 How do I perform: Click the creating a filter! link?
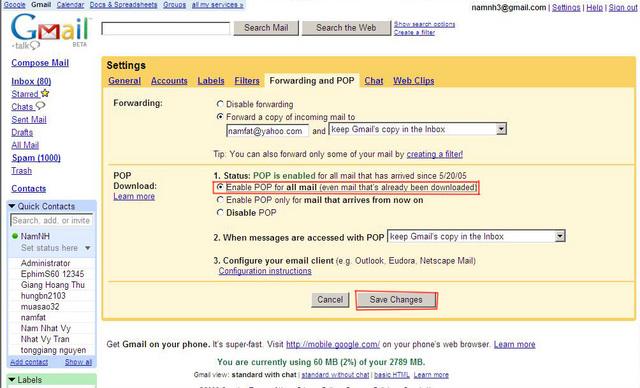[435, 154]
